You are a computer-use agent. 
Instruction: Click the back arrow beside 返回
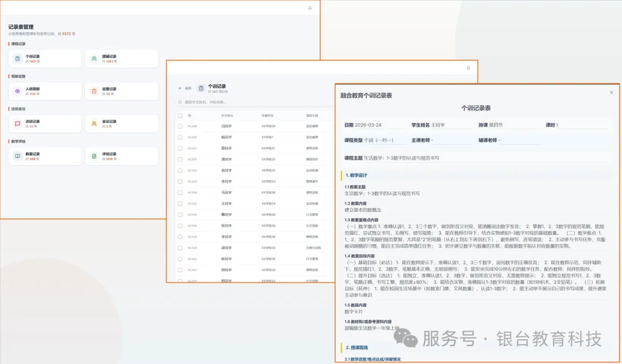[x=180, y=88]
